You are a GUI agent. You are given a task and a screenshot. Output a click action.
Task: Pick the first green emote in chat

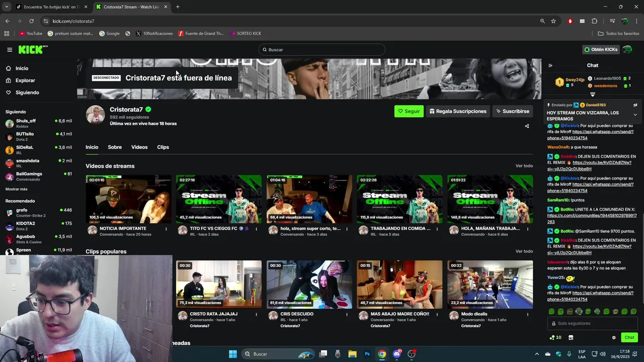click(551, 312)
